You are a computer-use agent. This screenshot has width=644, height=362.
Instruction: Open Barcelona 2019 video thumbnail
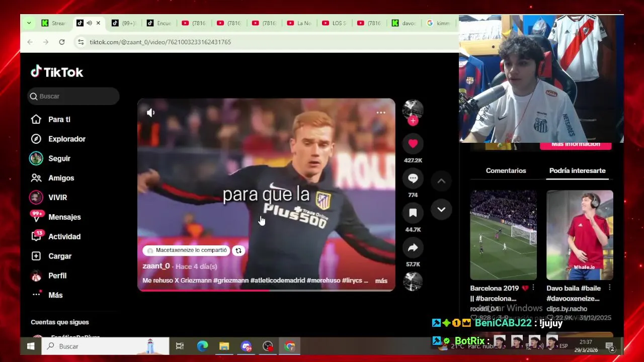click(503, 235)
